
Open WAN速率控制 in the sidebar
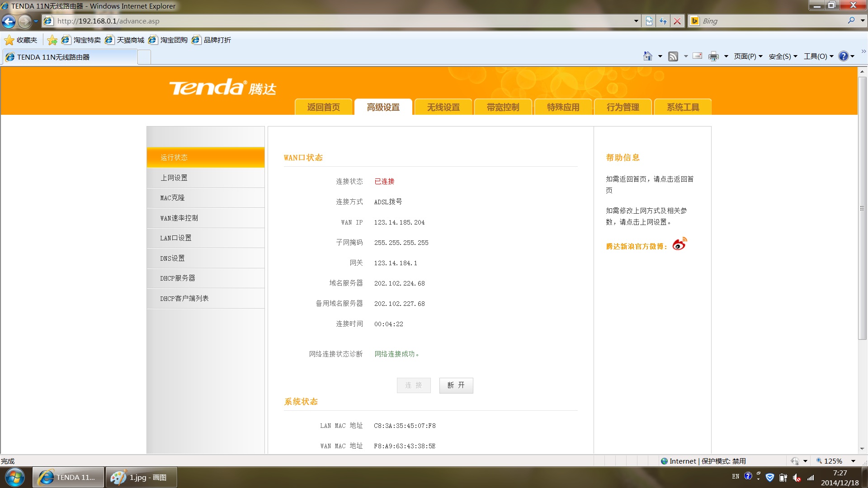(x=206, y=218)
